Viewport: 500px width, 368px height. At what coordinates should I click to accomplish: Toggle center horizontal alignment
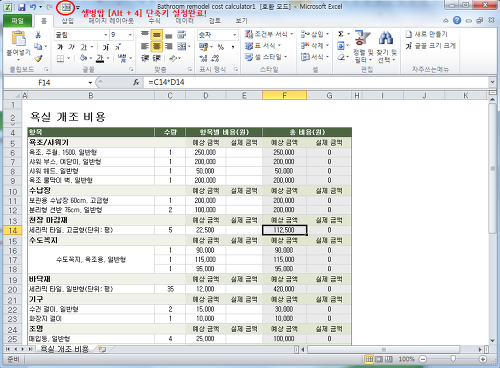point(156,46)
